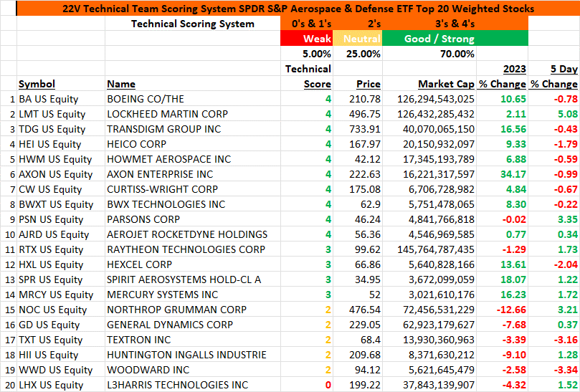Select the red 'Weak' cell
The height and width of the screenshot is (392, 580).
pos(307,39)
